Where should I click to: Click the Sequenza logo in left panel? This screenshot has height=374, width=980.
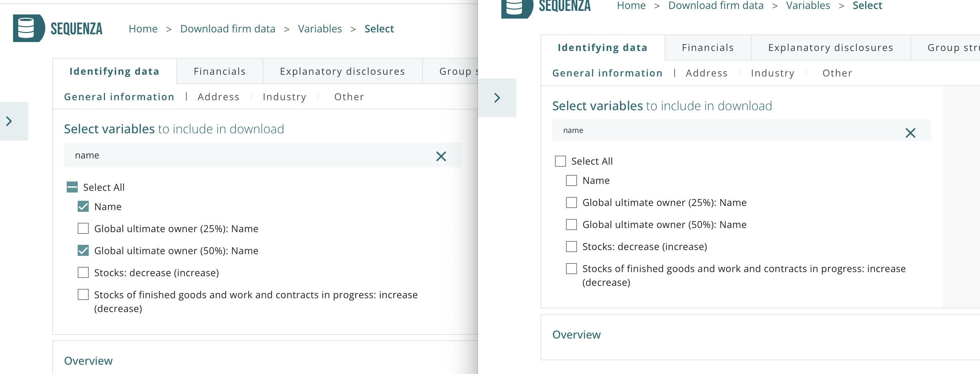pos(57,29)
